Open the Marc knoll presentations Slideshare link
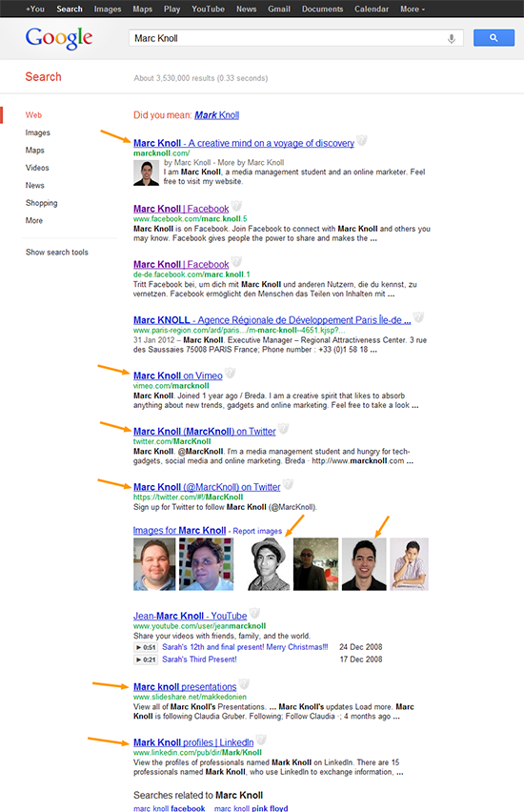This screenshot has height=812, width=524. tap(185, 687)
